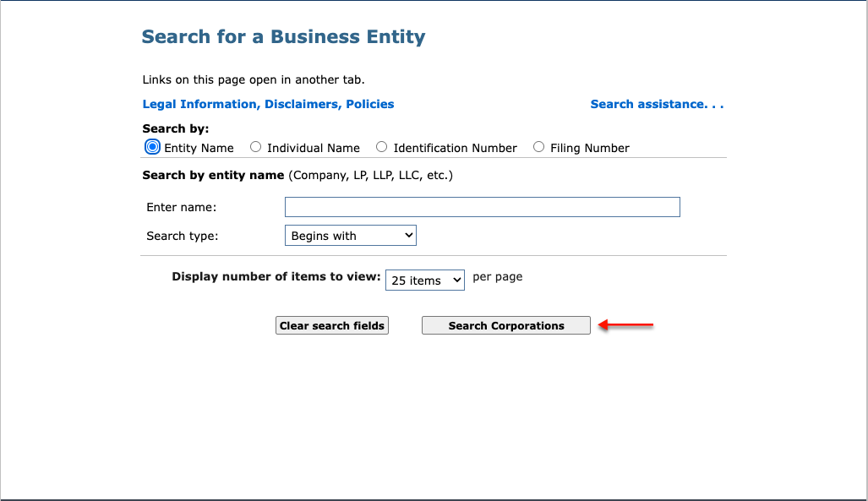Select Identification Number radio option

pos(381,147)
